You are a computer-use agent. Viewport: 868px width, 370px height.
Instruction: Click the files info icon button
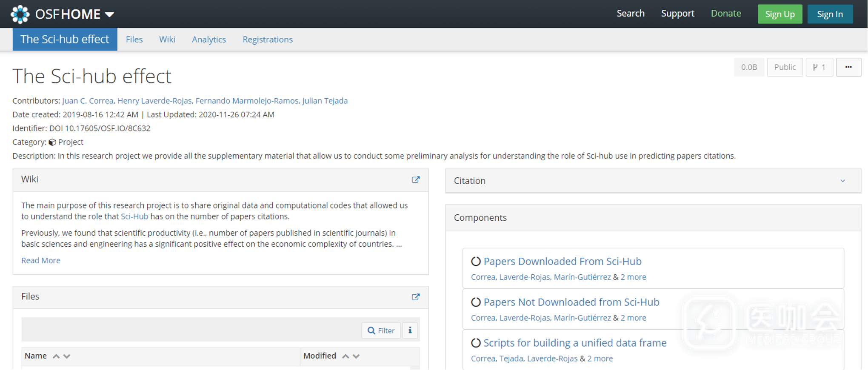(x=410, y=330)
